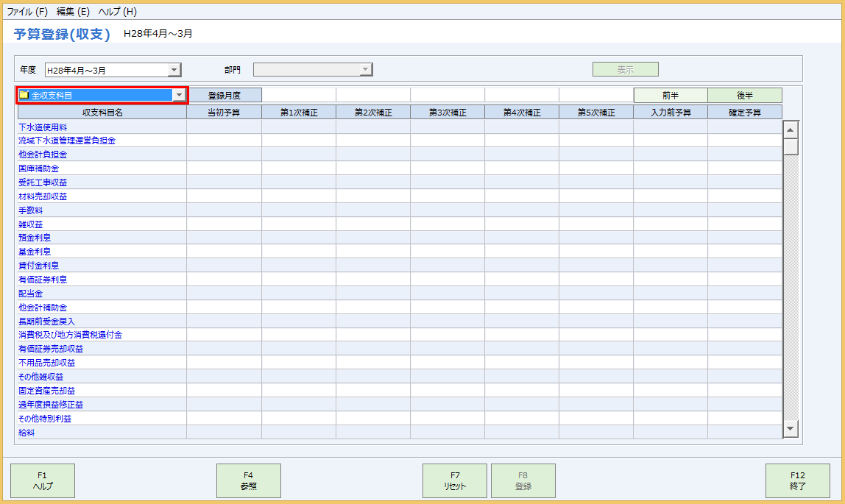Click the 登録月度 header cell
845x504 pixels.
point(224,95)
